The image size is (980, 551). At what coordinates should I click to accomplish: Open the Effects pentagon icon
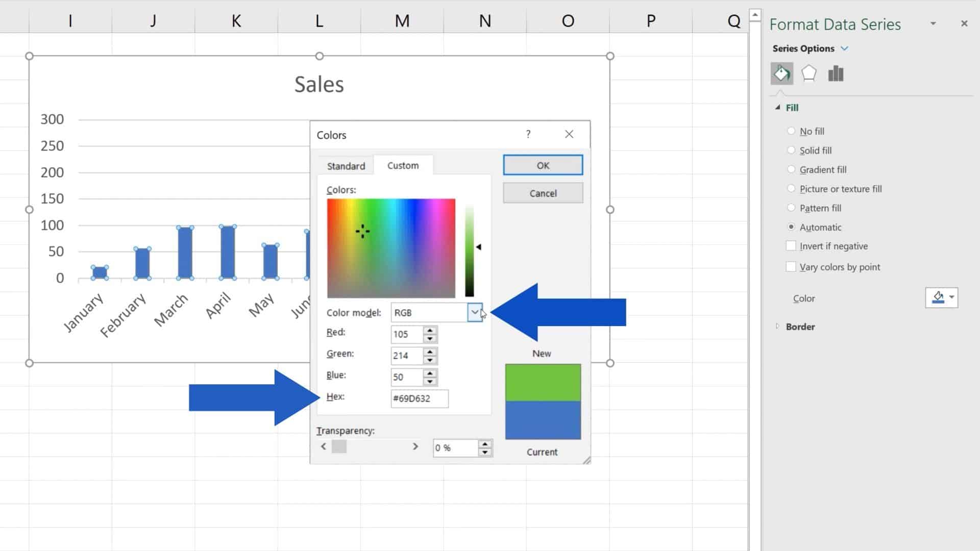coord(808,73)
